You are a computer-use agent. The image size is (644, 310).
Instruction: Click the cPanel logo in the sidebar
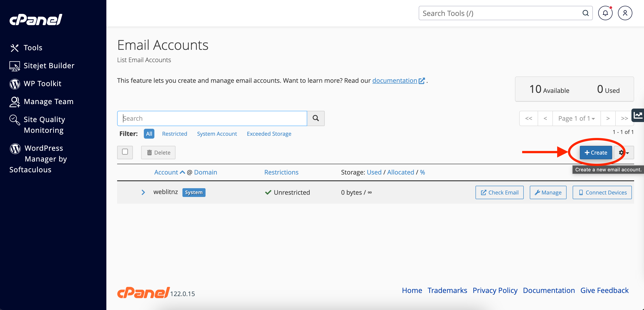(x=36, y=20)
